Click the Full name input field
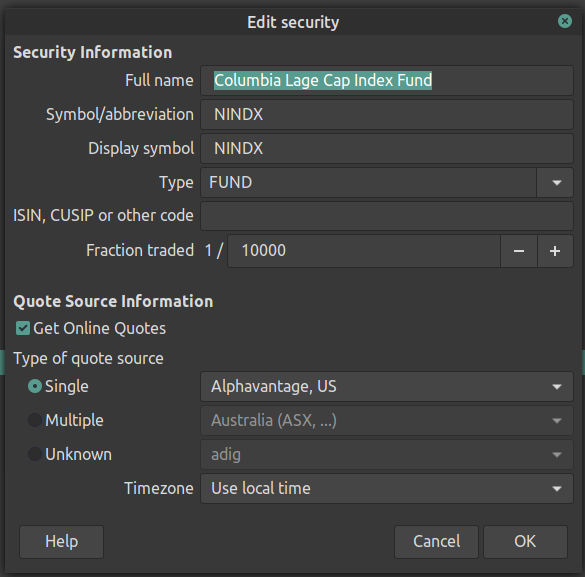 (x=387, y=81)
